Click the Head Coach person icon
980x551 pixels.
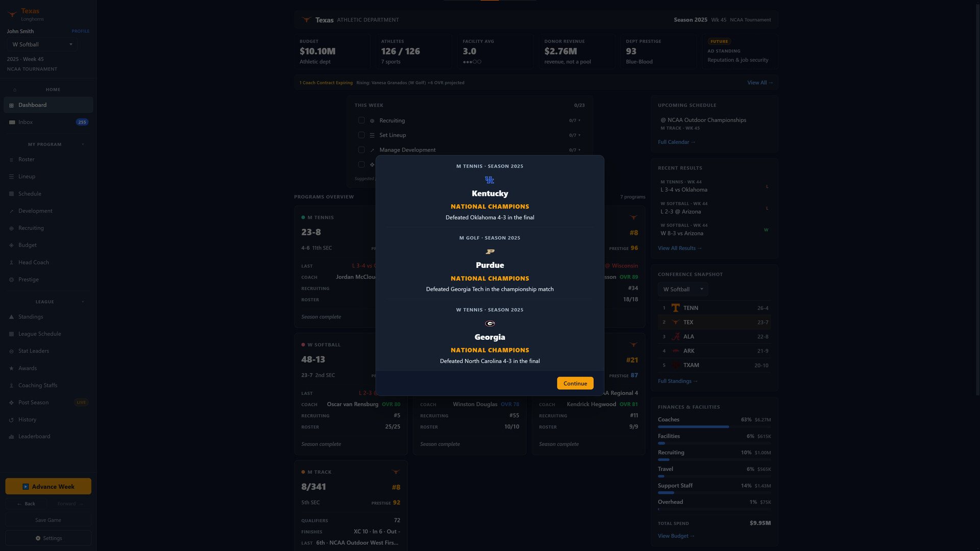pos(11,263)
